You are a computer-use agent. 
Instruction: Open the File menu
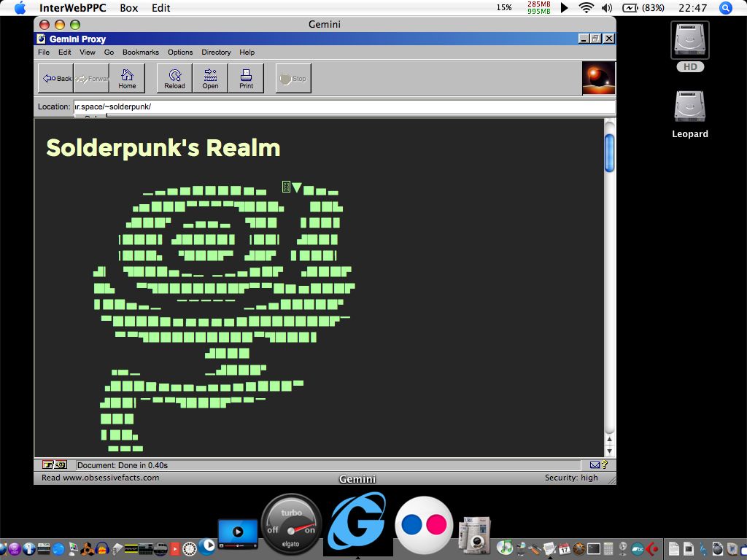tap(43, 52)
